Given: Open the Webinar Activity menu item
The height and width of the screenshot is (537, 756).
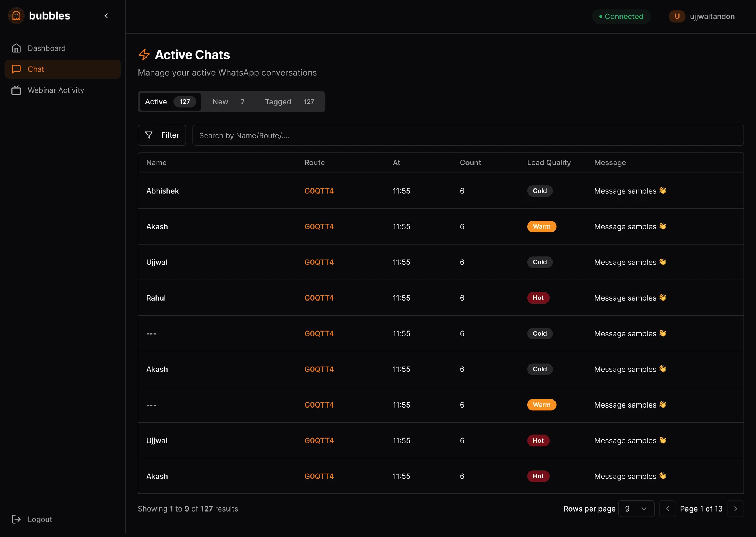Looking at the screenshot, I should pos(63,90).
